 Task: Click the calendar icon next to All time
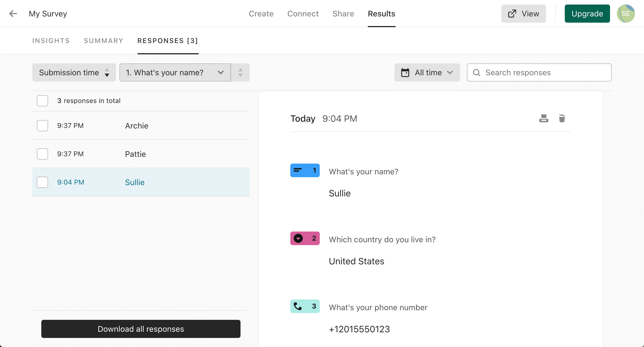click(x=405, y=72)
